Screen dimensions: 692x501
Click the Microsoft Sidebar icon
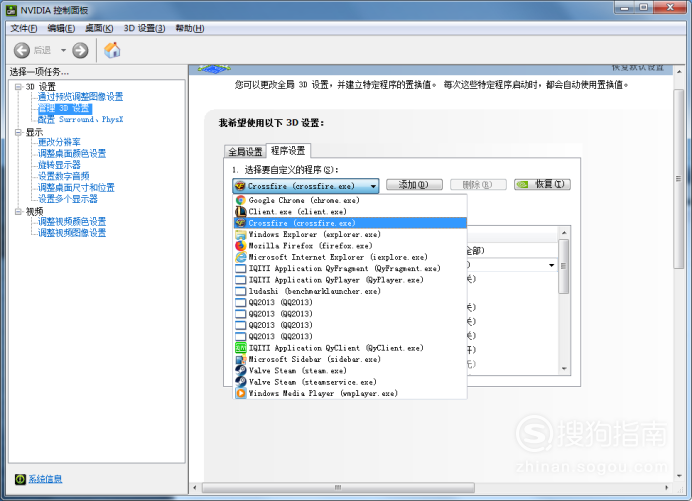pyautogui.click(x=241, y=359)
